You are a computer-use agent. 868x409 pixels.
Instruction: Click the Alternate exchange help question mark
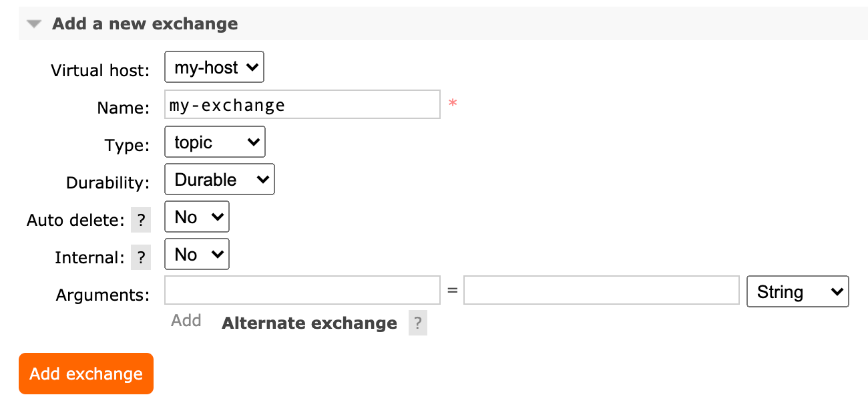click(x=417, y=323)
